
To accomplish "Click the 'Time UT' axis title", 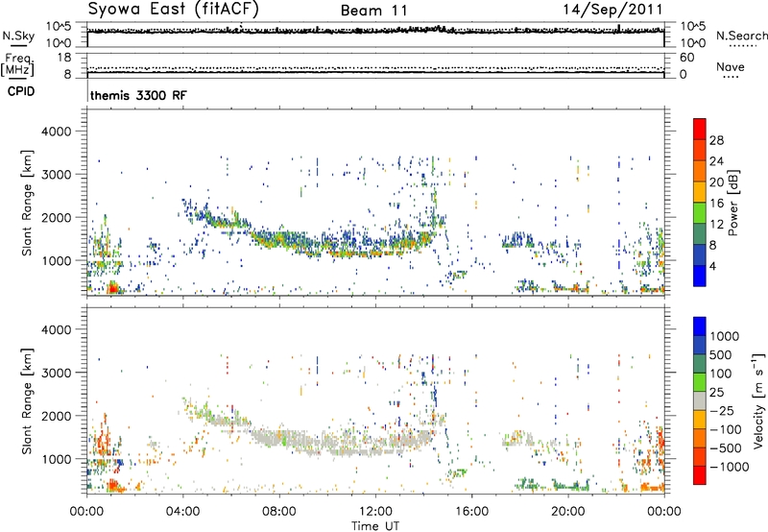I will [375, 525].
